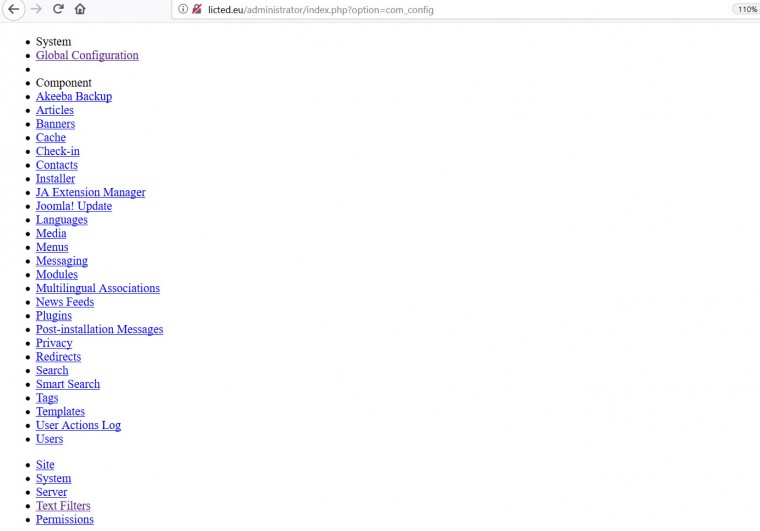760x531 pixels.
Task: Click the insecure connection padlock icon
Action: point(196,9)
